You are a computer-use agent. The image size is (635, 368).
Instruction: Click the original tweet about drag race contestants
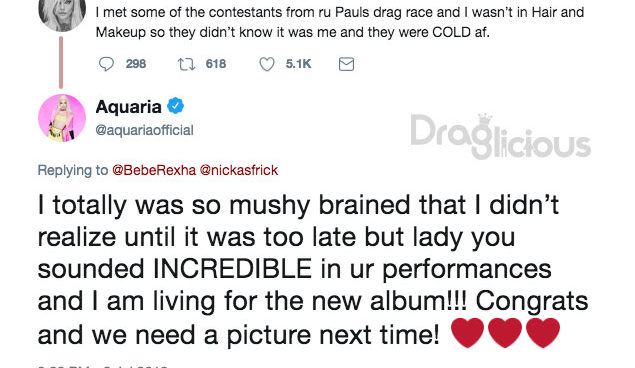340,22
